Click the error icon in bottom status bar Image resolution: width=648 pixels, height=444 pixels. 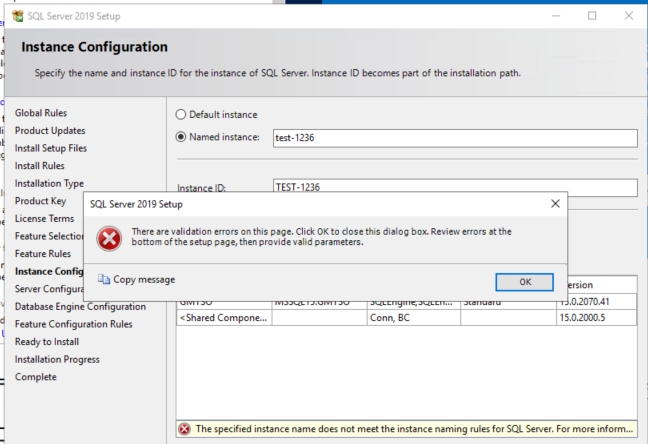187,429
